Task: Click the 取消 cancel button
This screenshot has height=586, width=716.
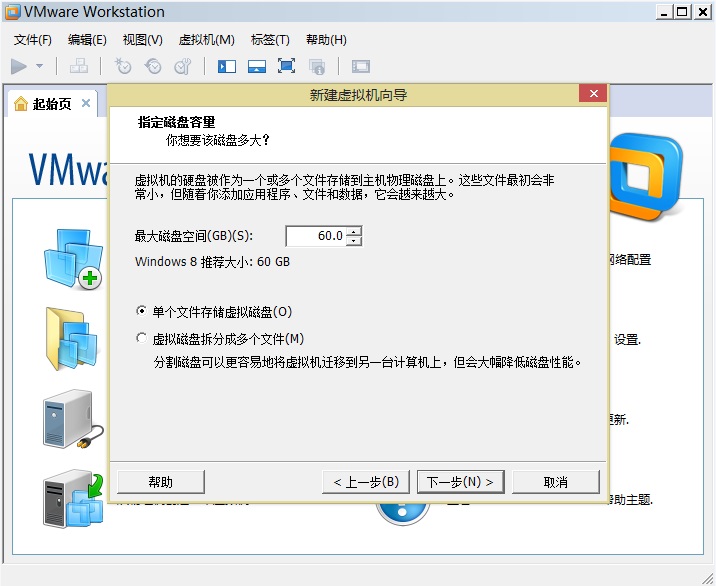Action: coord(556,482)
